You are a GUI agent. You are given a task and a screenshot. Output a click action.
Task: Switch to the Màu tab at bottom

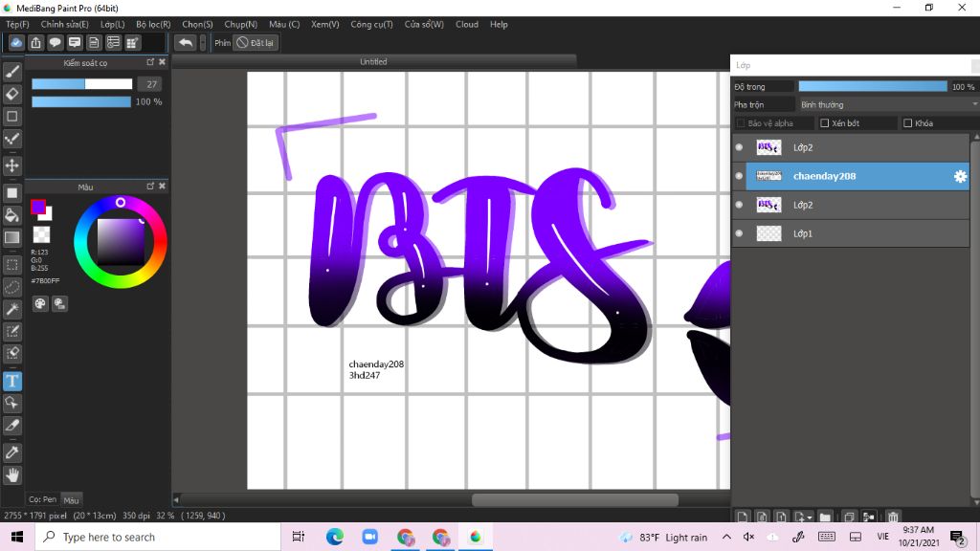71,500
